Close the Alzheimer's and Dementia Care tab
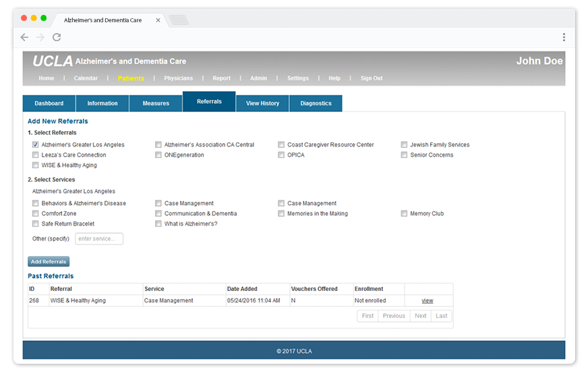 [158, 20]
